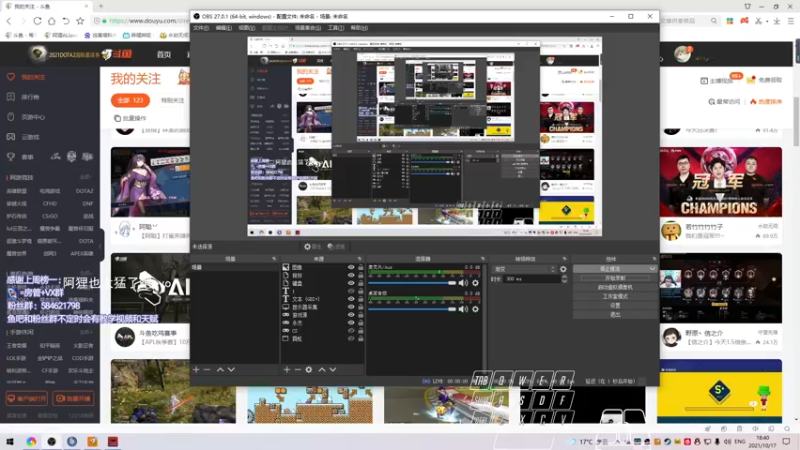Pop out the scenes dock panel

click(x=274, y=259)
